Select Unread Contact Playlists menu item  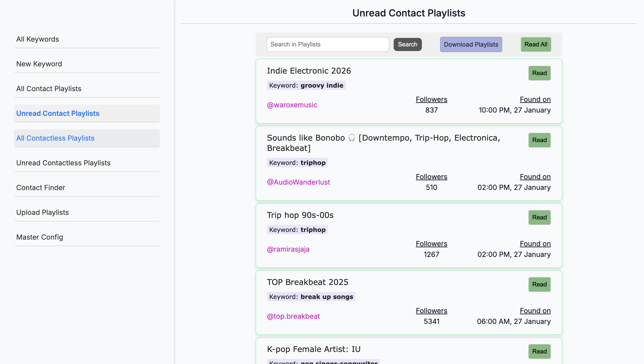87,113
